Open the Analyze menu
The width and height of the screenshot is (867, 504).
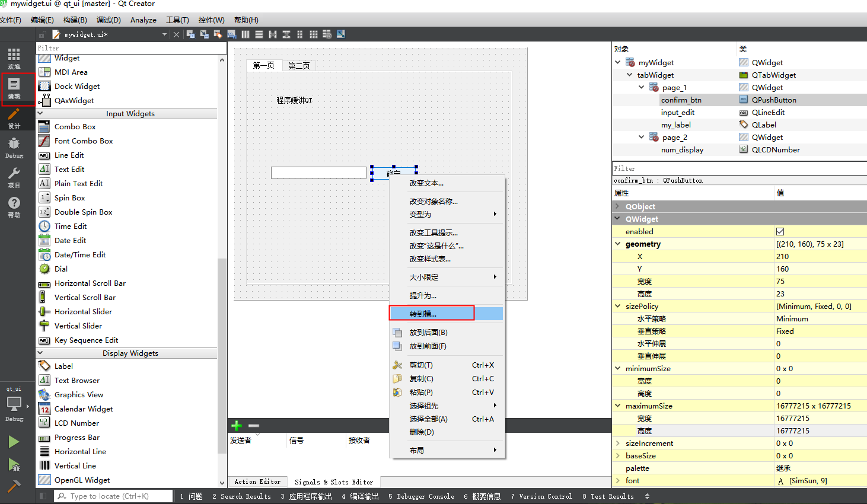pyautogui.click(x=144, y=20)
